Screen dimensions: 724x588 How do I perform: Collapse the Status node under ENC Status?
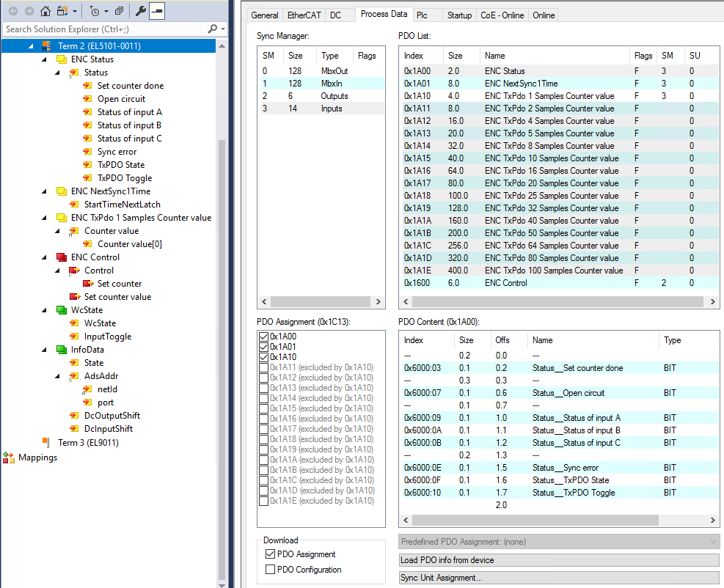pyautogui.click(x=58, y=73)
